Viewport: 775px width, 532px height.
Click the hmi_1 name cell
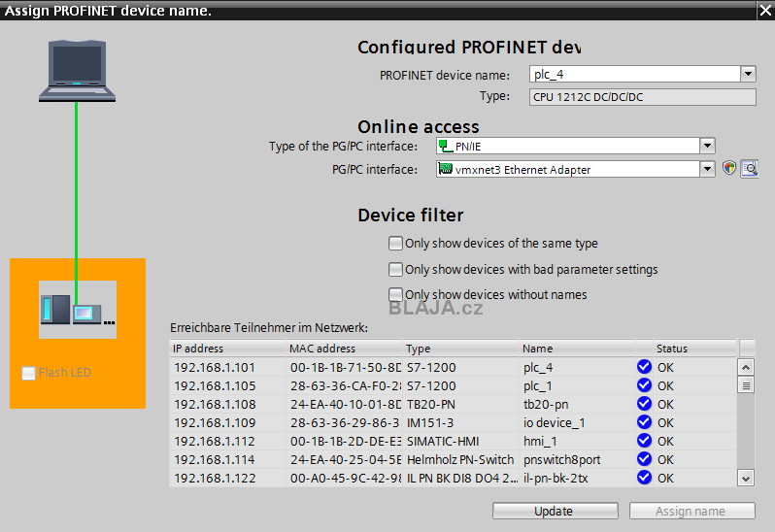click(x=578, y=441)
